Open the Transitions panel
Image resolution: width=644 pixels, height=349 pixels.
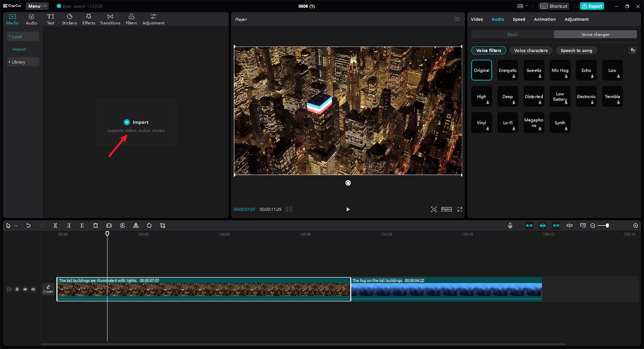(x=110, y=19)
